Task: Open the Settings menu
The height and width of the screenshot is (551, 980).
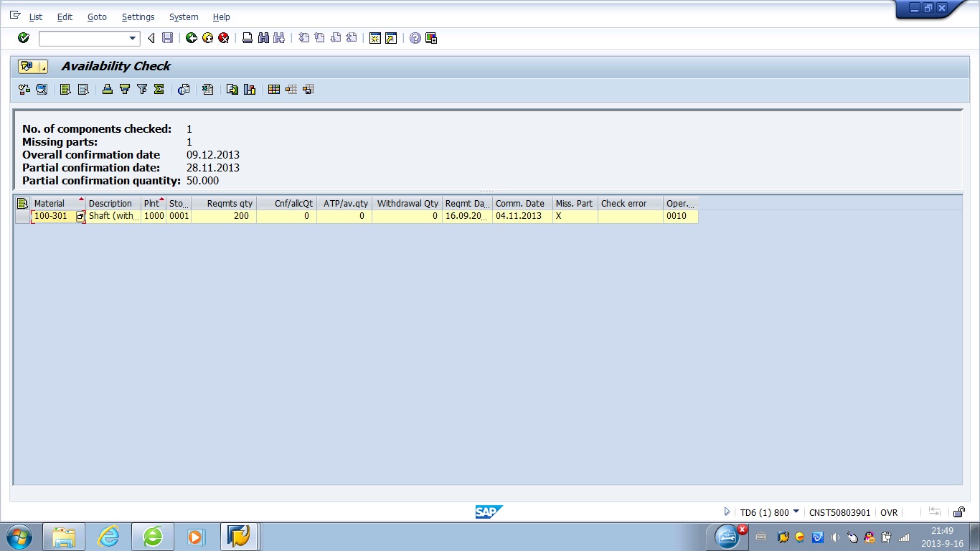Action: [138, 17]
